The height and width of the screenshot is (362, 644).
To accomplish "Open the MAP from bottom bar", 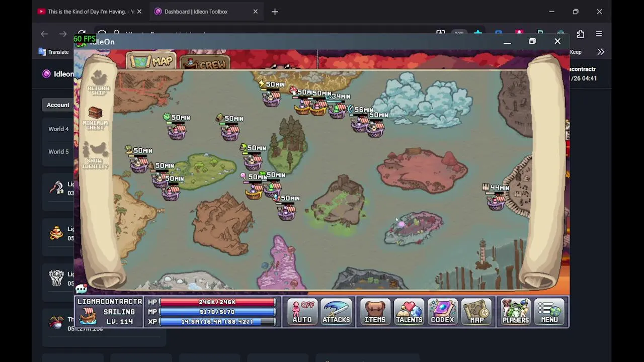I will 476,312.
